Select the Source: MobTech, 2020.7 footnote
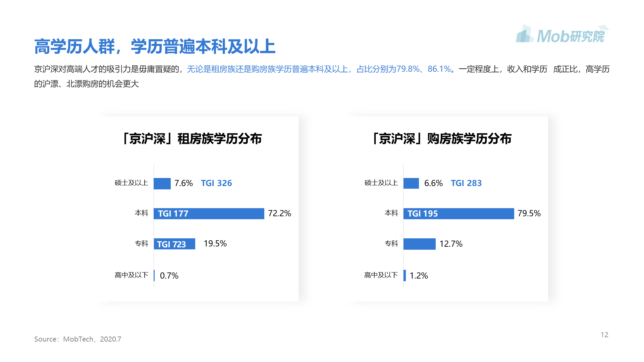Viewport: 644px width, 362px height. tap(78, 339)
